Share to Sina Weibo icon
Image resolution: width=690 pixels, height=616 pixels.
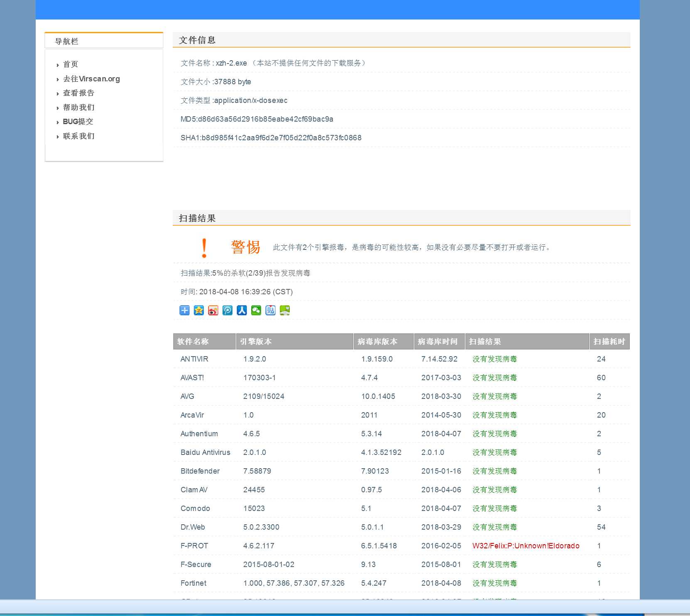pos(213,310)
